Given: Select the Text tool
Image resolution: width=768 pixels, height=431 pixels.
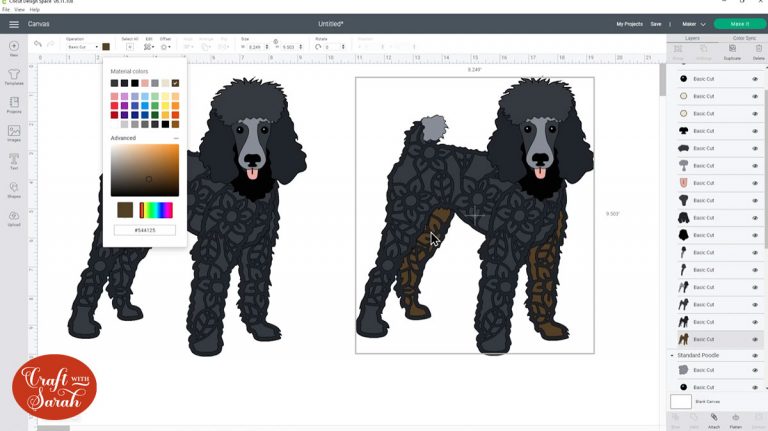Looking at the screenshot, I should pos(14,160).
